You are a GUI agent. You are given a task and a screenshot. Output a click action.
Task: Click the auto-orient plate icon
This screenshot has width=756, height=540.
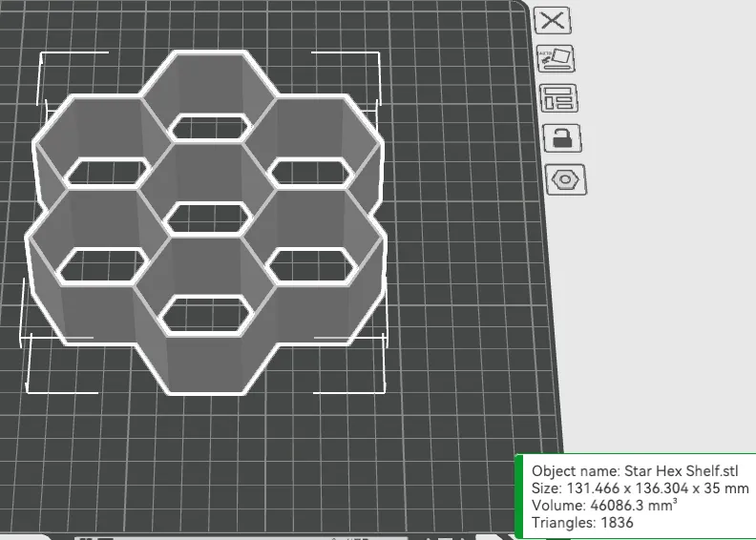point(556,59)
